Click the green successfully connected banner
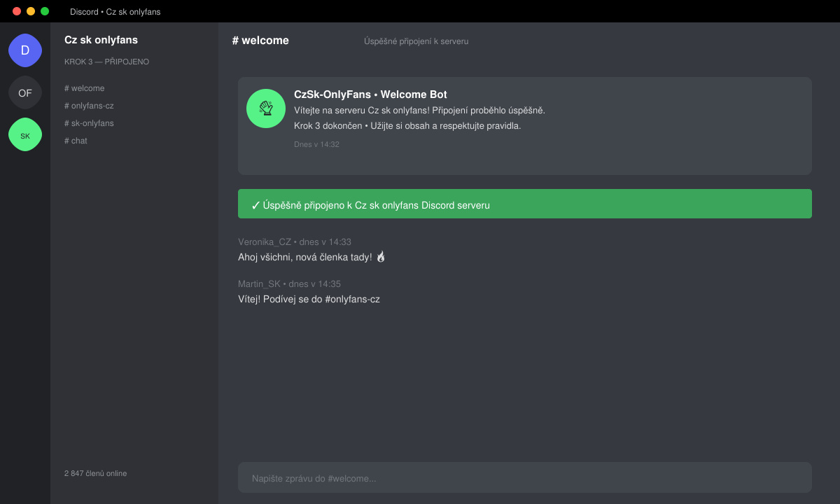The height and width of the screenshot is (504, 840). tap(525, 204)
